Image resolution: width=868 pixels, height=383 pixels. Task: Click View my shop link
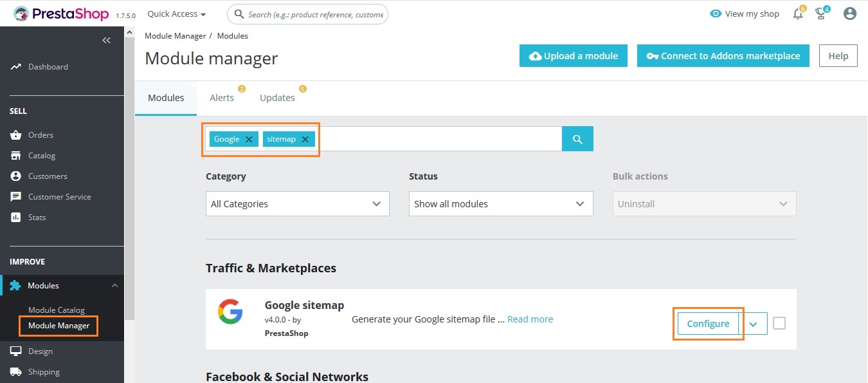745,14
